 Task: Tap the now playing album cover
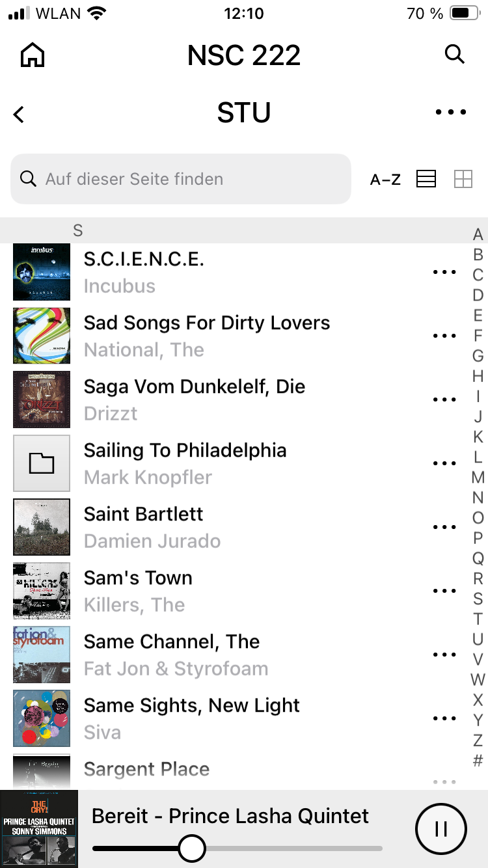[39, 828]
